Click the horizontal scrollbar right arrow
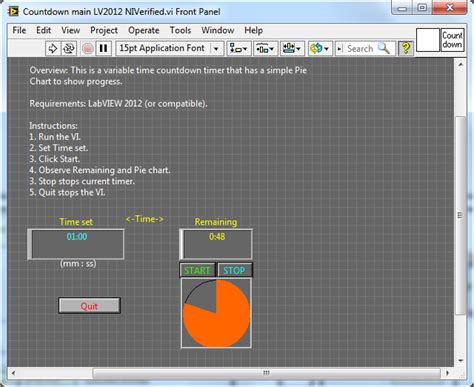Screen dimensions: 474x387 click(x=448, y=373)
